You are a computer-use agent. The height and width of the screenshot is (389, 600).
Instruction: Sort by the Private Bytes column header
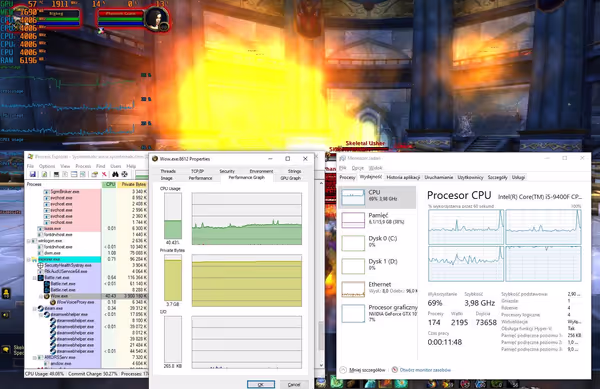132,184
